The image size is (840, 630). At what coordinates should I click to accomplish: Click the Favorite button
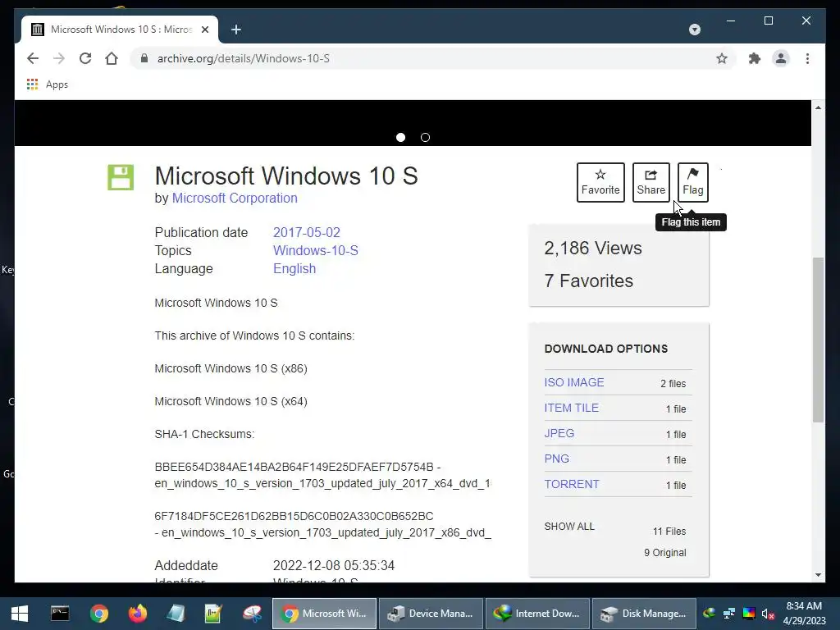600,182
